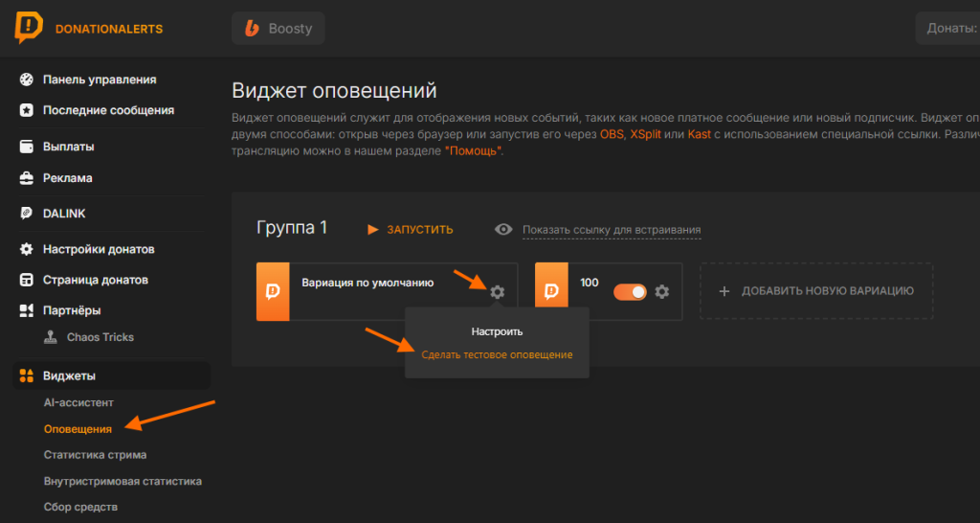
Task: Click the joystick icon beside Chaos Tricks
Action: pos(51,337)
